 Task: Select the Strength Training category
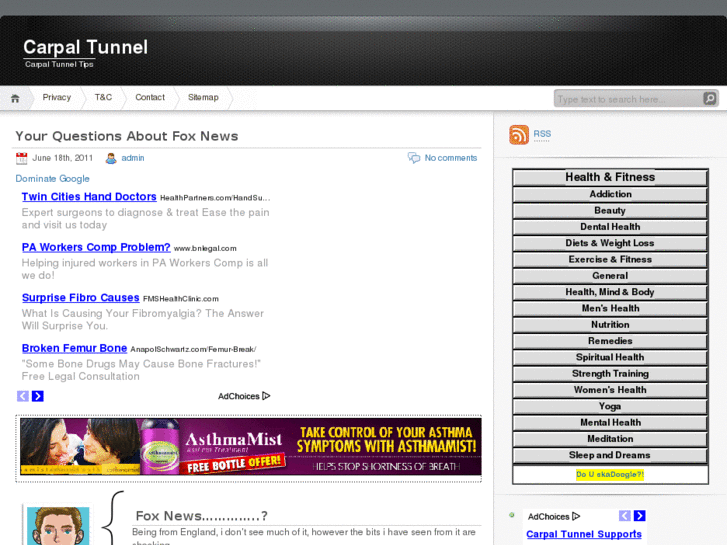(610, 373)
